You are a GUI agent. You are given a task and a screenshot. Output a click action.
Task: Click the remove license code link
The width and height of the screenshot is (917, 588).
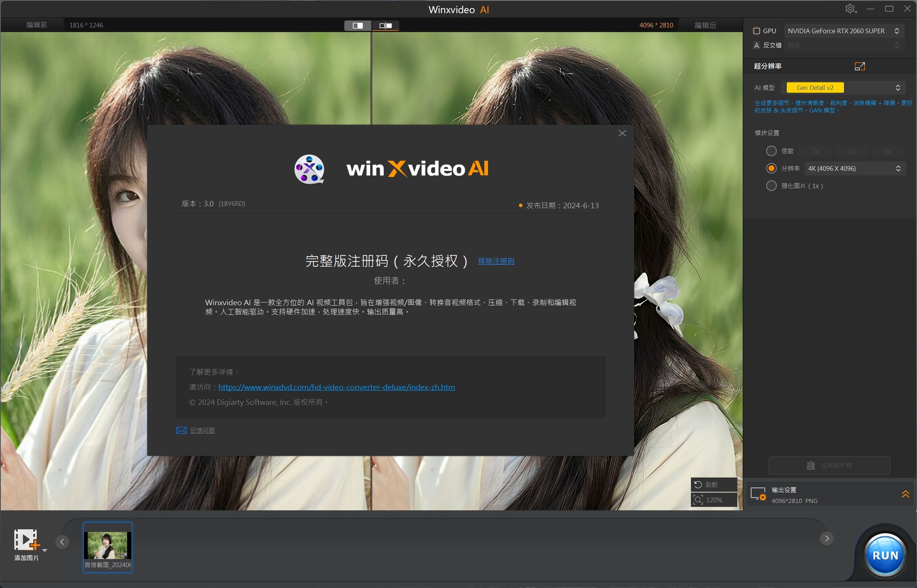pyautogui.click(x=496, y=261)
